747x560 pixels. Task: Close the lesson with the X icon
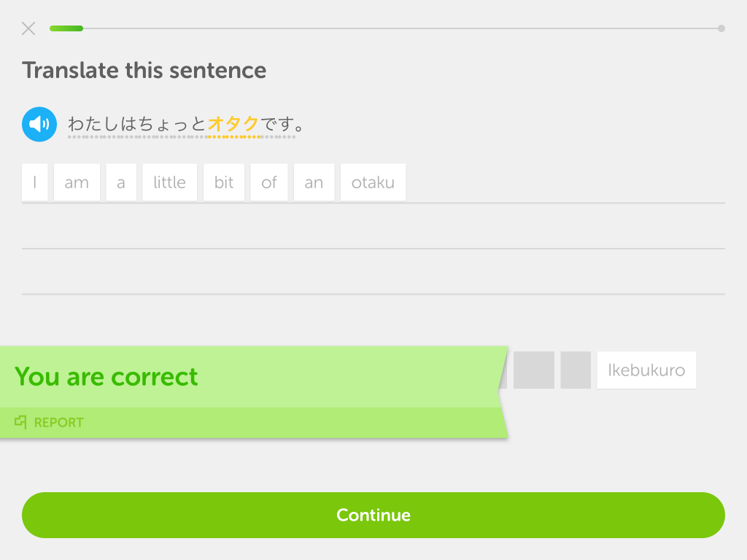(28, 28)
